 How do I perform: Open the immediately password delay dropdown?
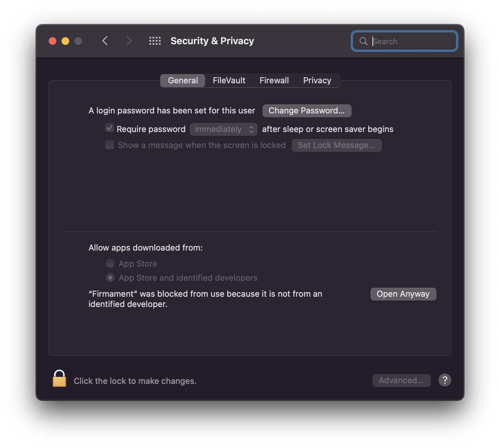click(x=224, y=129)
